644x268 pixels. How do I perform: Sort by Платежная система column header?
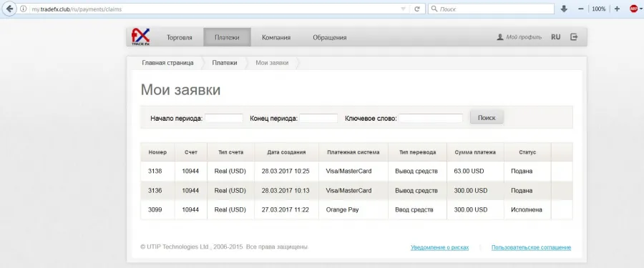tap(353, 152)
